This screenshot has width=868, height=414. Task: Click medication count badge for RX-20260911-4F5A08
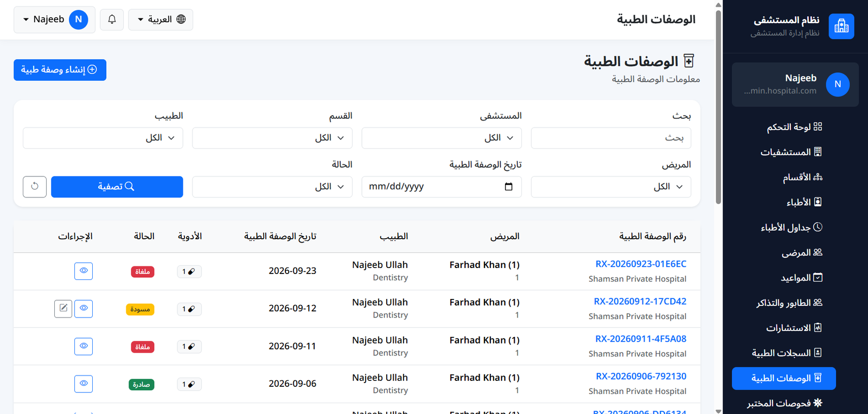pyautogui.click(x=189, y=347)
